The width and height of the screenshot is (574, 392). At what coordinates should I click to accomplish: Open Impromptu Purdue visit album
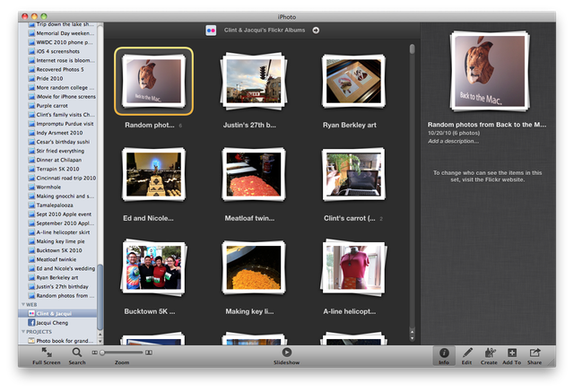point(57,124)
